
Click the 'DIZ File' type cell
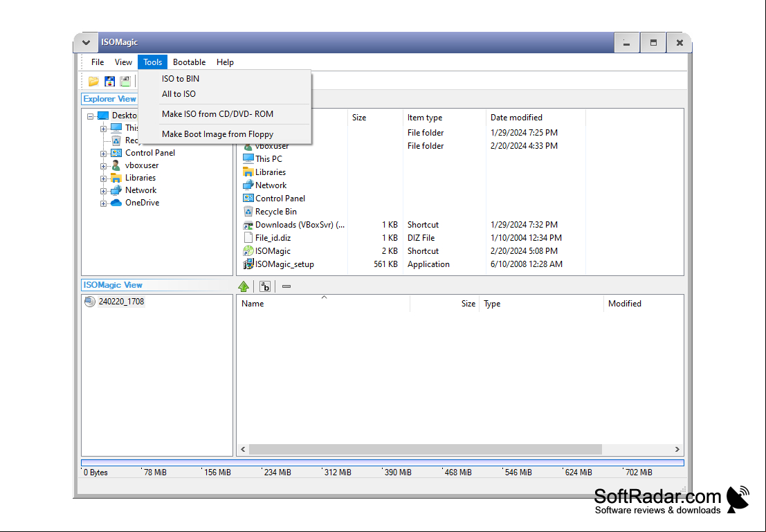pyautogui.click(x=421, y=238)
